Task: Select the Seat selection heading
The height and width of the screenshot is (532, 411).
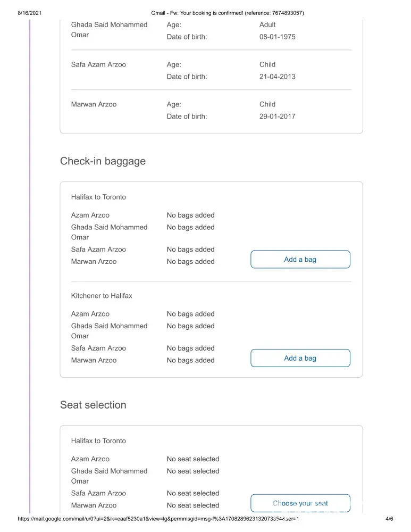Action: coord(93,405)
